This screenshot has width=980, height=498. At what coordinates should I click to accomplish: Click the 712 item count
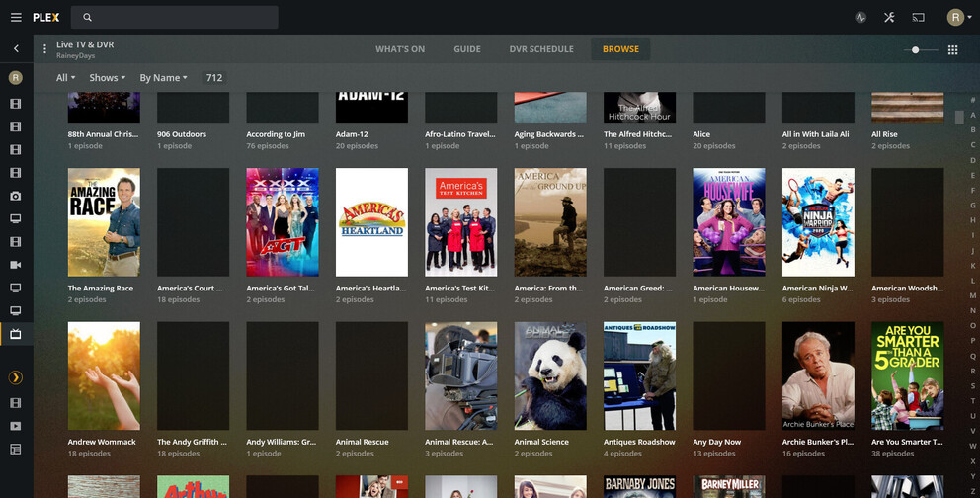point(214,78)
